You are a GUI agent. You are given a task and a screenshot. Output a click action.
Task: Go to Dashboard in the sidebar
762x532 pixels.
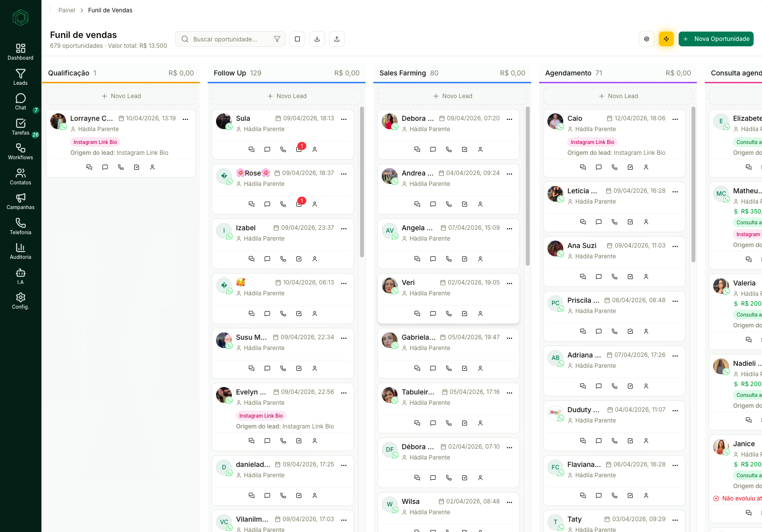click(21, 52)
